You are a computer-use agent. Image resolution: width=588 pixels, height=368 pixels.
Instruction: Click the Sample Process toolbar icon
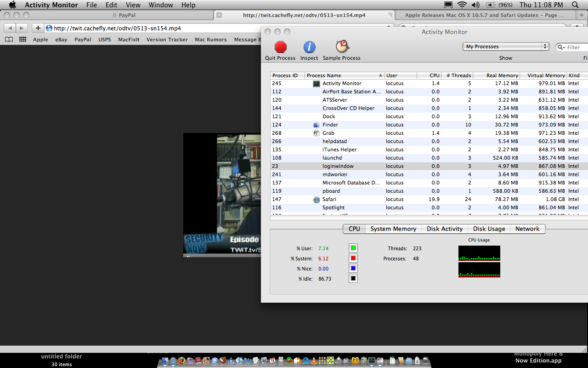pos(342,46)
